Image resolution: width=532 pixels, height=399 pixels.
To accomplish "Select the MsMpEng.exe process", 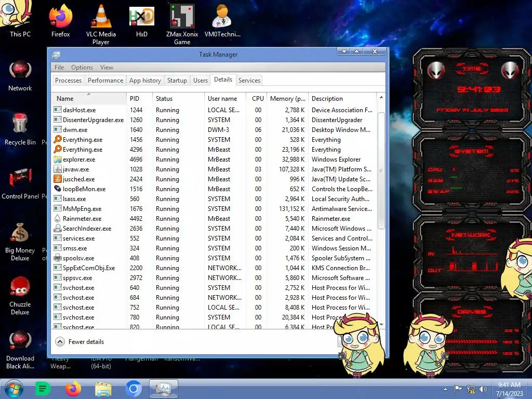I will (214, 209).
